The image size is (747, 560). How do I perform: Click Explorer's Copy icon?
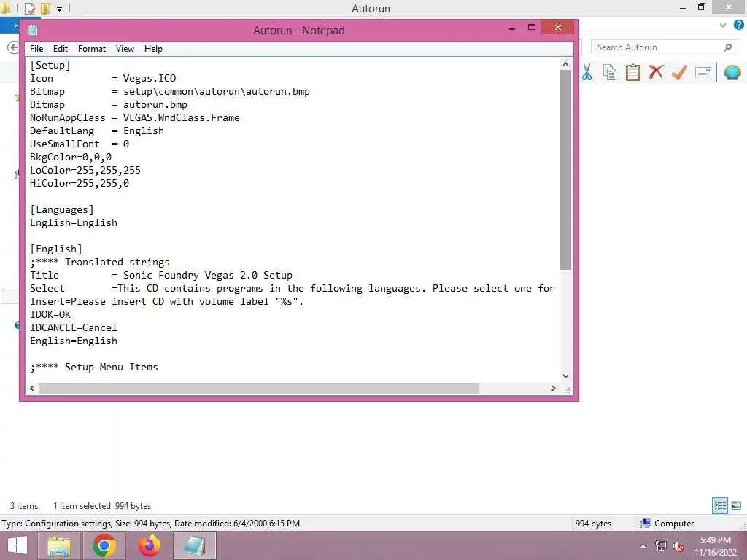pyautogui.click(x=610, y=72)
